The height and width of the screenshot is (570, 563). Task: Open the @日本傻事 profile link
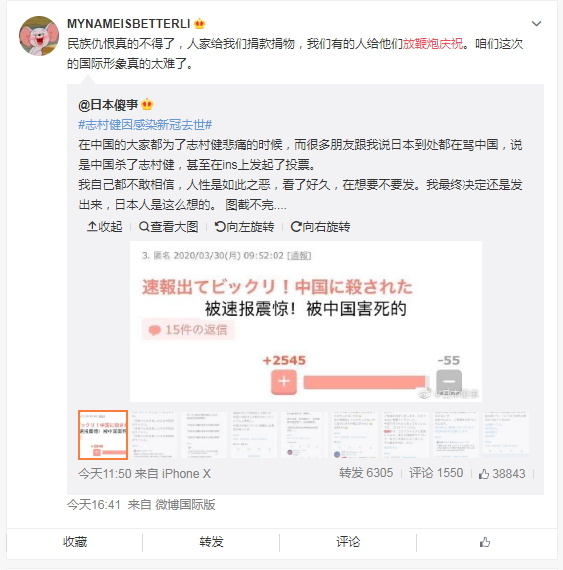(x=108, y=105)
